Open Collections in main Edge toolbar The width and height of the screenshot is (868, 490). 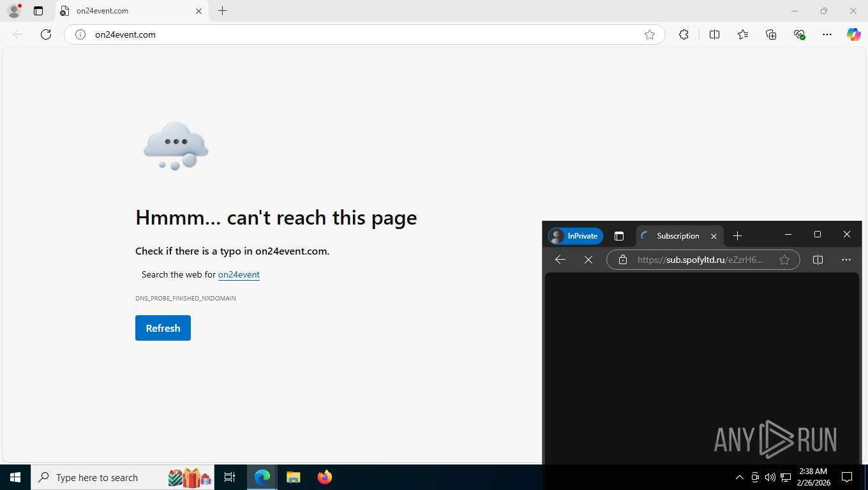771,34
